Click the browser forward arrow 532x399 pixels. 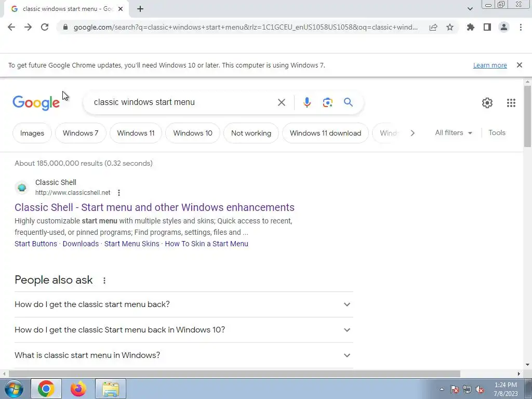pos(28,27)
